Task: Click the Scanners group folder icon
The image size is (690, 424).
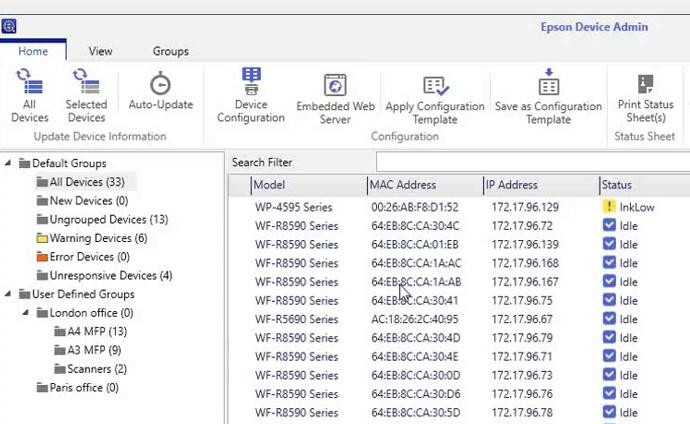Action: (x=60, y=369)
